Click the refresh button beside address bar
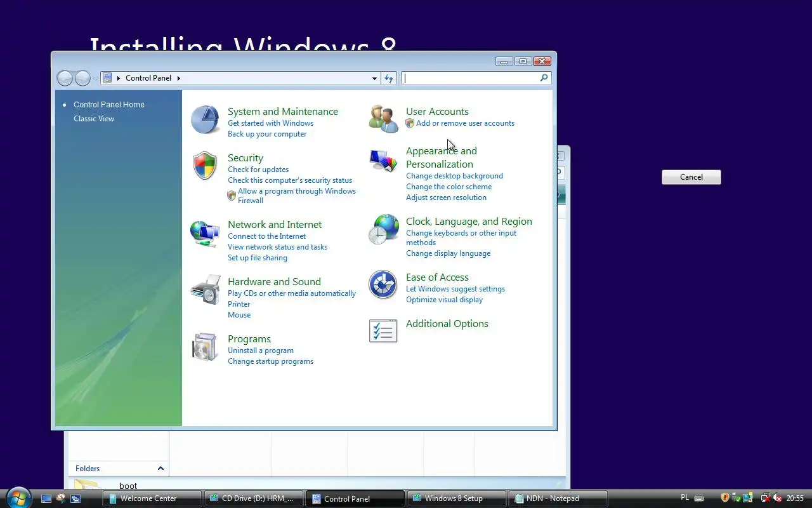 tap(389, 78)
